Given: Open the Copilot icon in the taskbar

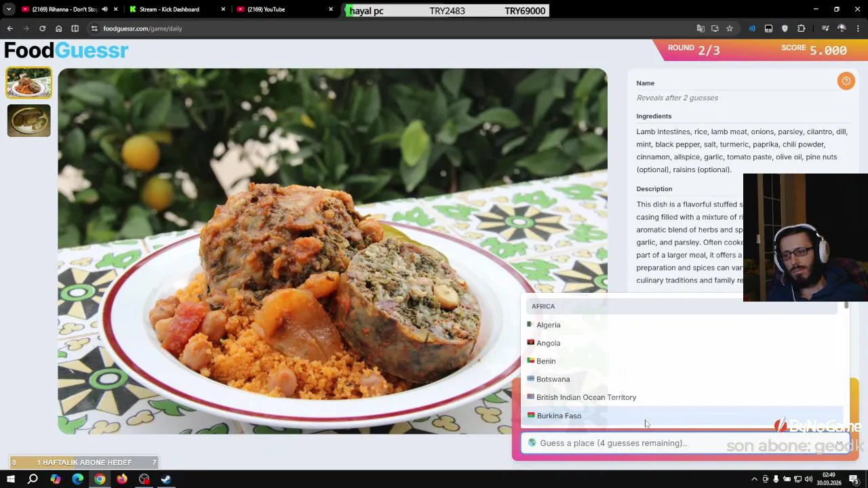Looking at the screenshot, I should (x=55, y=479).
